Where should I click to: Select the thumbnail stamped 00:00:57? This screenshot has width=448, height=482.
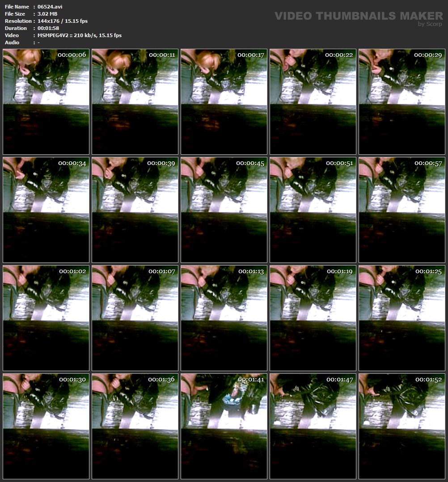click(402, 210)
